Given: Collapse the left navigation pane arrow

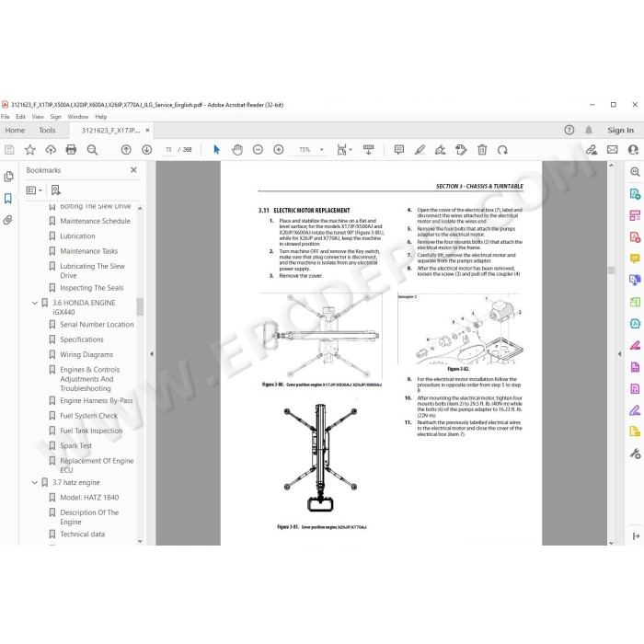Looking at the screenshot, I should (152, 353).
